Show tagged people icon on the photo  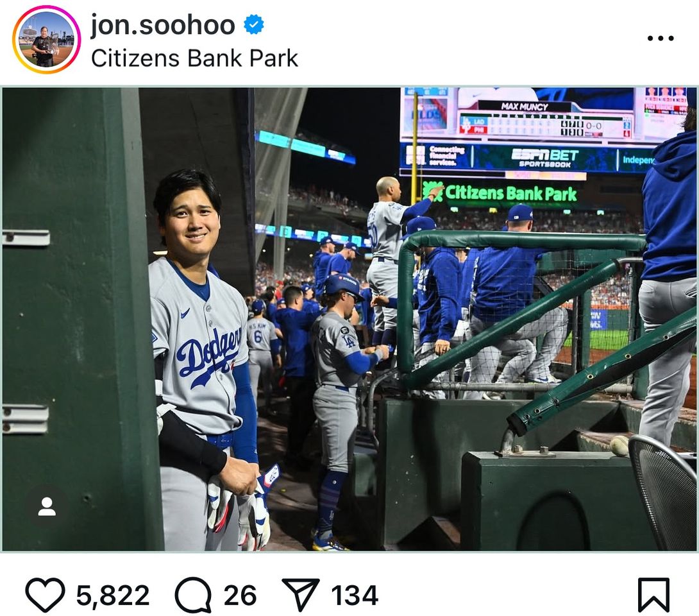pyautogui.click(x=47, y=507)
